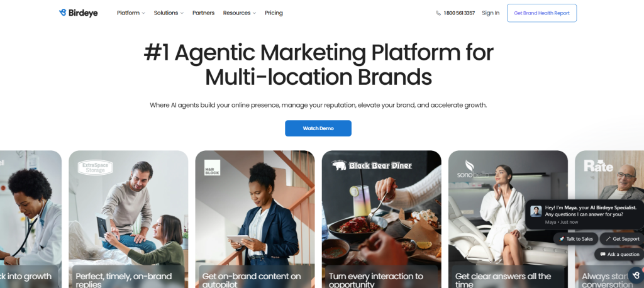Image resolution: width=644 pixels, height=288 pixels.
Task: Open the Extra Space Storage card
Action: [128, 219]
